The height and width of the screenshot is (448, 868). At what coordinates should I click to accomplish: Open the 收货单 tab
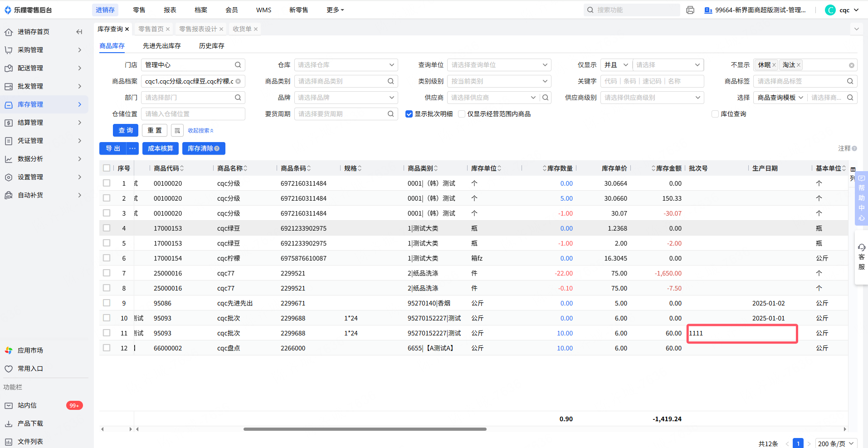[242, 29]
